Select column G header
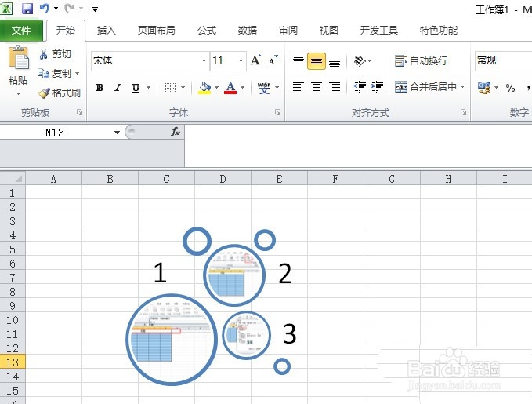The width and height of the screenshot is (532, 404). coord(392,179)
